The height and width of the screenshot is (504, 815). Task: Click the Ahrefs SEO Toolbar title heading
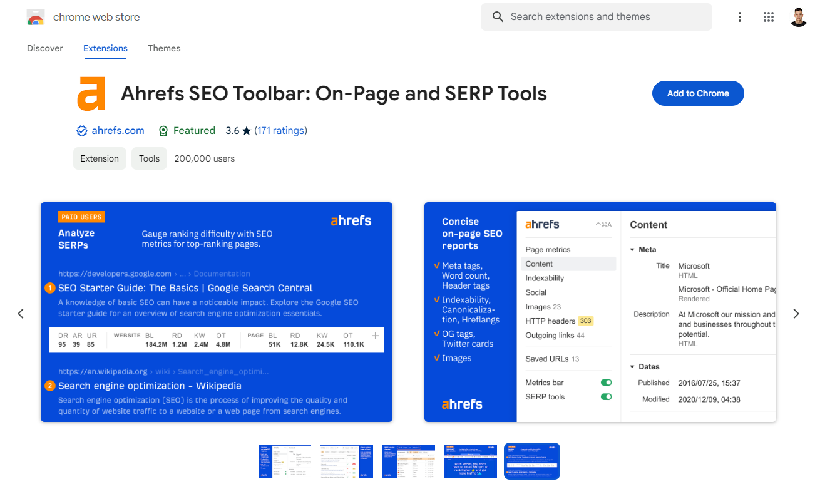(334, 93)
